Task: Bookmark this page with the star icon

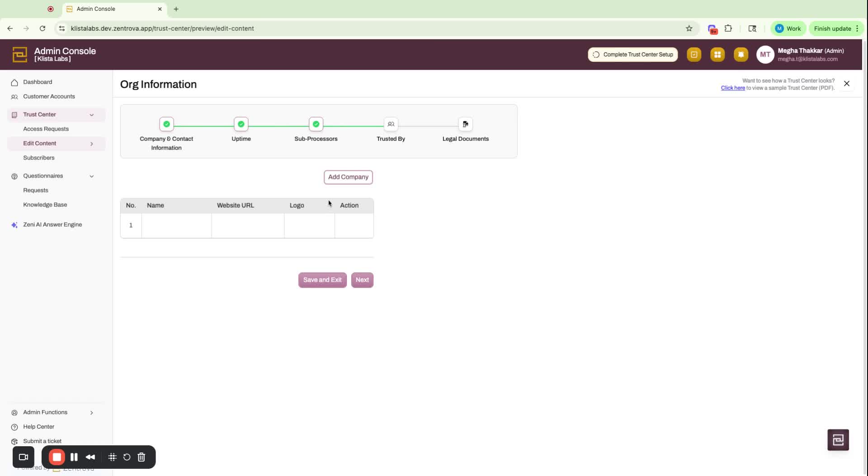Action: click(x=689, y=28)
